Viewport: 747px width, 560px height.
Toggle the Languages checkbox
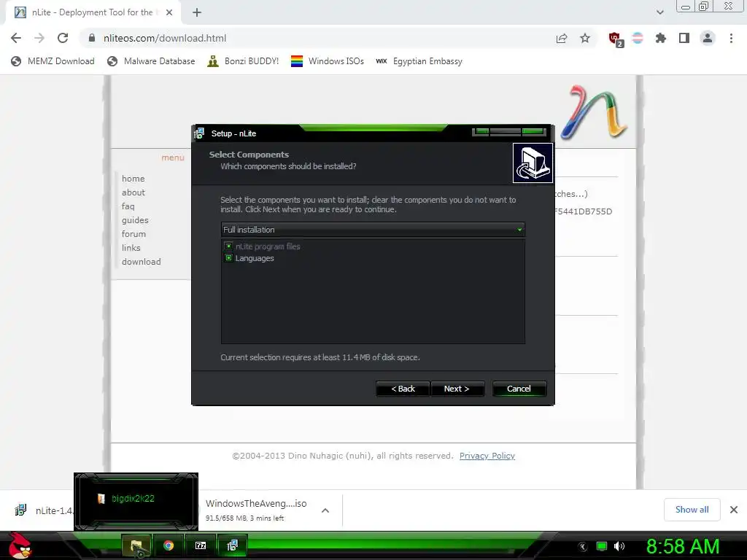pyautogui.click(x=228, y=258)
